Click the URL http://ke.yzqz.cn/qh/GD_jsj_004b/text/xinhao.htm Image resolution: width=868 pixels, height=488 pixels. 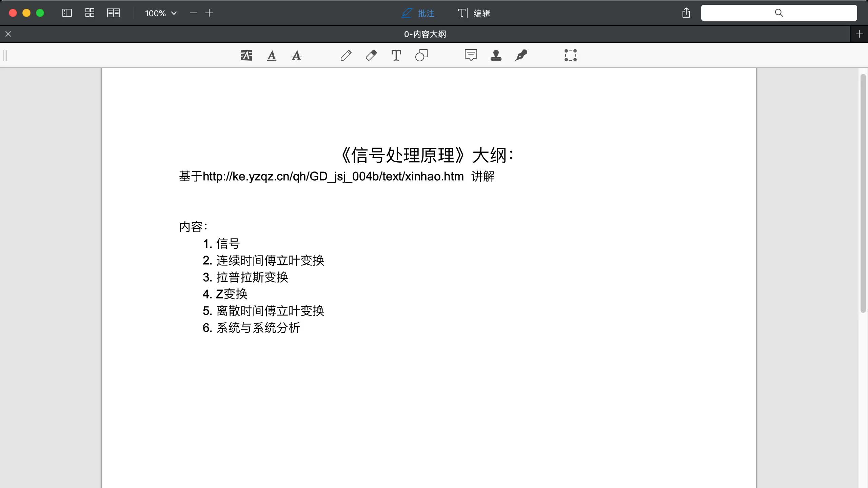point(333,176)
